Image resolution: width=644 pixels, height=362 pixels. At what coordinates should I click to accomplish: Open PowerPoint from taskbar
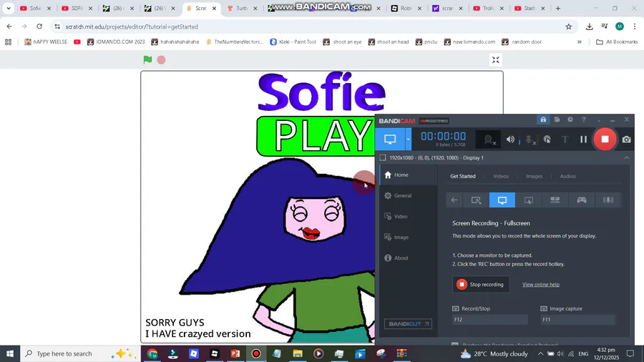(x=235, y=353)
